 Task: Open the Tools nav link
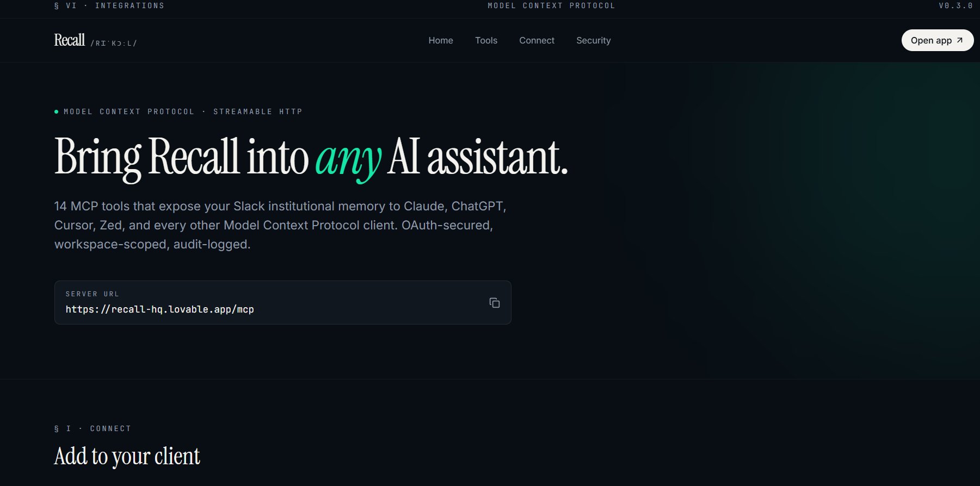(486, 40)
